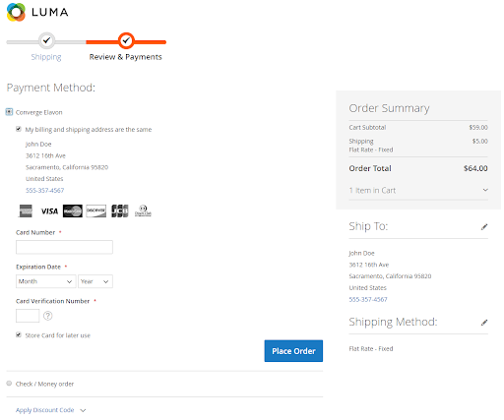Select the JCB card icon
The image size is (504, 420).
click(120, 210)
